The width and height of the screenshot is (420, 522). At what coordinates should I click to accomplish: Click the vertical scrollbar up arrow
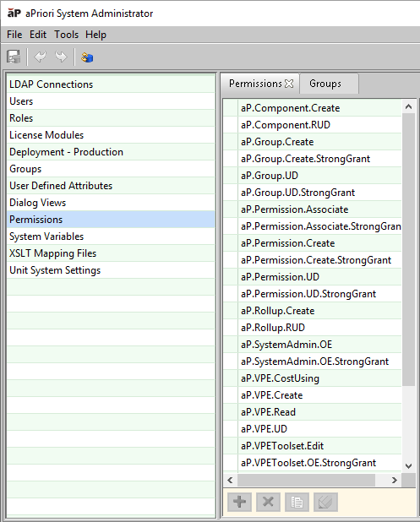pyautogui.click(x=409, y=106)
